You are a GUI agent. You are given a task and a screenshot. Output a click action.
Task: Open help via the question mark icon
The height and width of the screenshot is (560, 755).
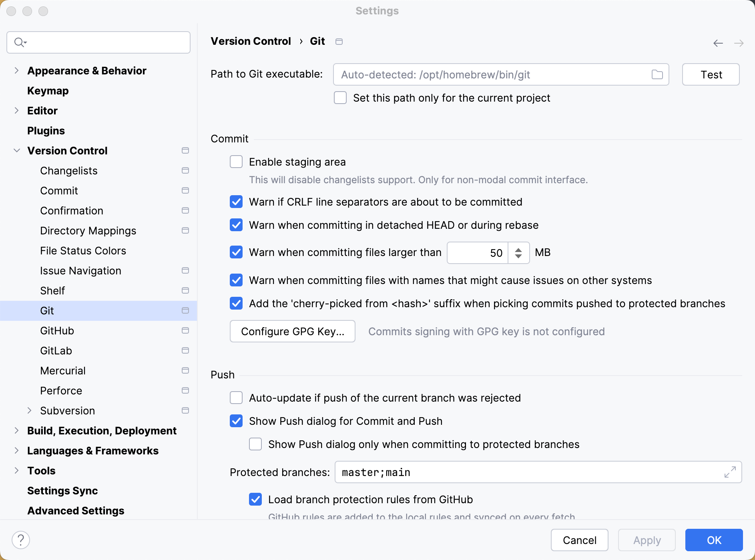(21, 540)
